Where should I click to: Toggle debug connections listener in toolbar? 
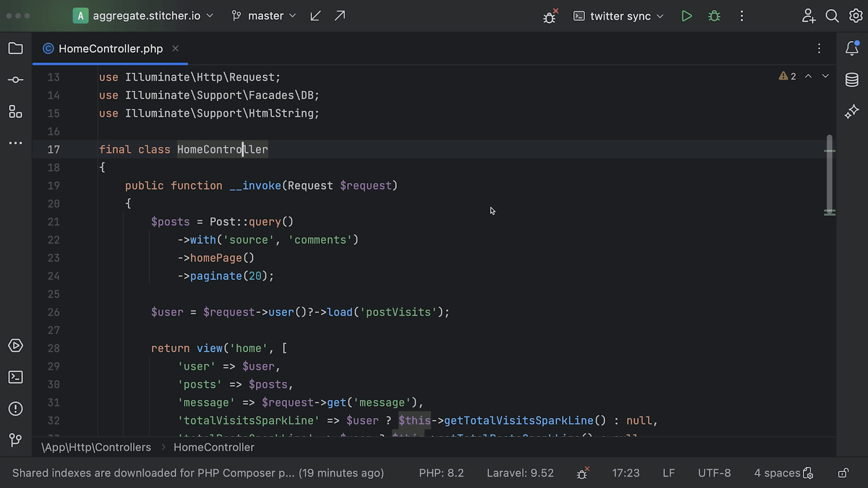point(550,17)
